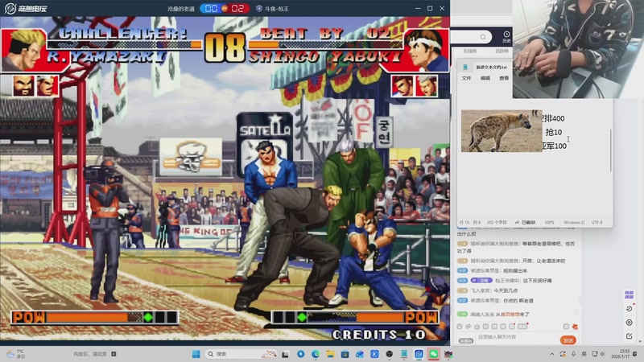The image size is (644, 362).
Task: Expand the system tray hidden icons chevron
Action: pyautogui.click(x=552, y=354)
